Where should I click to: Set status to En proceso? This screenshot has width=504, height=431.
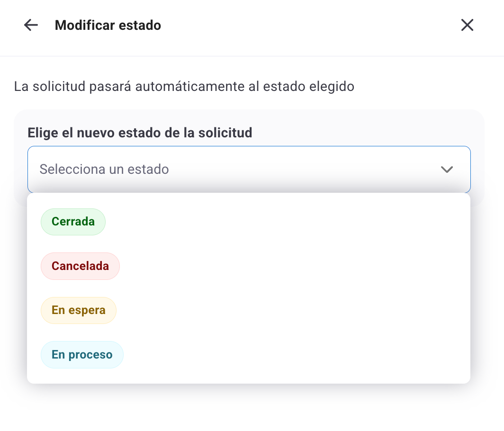82,355
